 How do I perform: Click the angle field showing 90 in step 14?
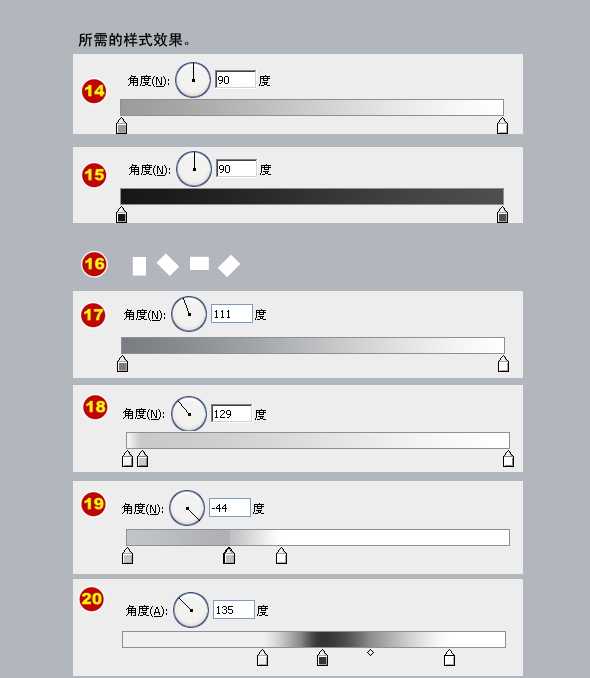[235, 80]
